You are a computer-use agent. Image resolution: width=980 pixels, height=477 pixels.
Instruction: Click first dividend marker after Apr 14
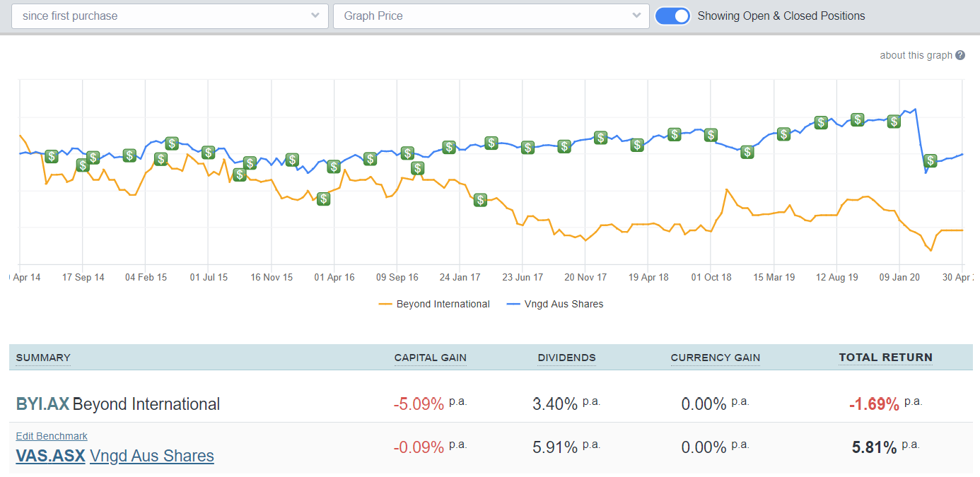51,156
